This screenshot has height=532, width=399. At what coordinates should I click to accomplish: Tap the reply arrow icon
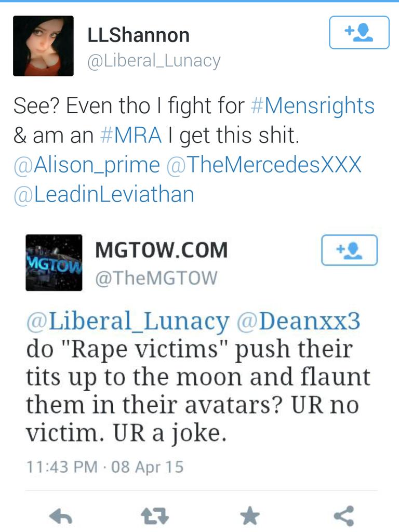(60, 517)
